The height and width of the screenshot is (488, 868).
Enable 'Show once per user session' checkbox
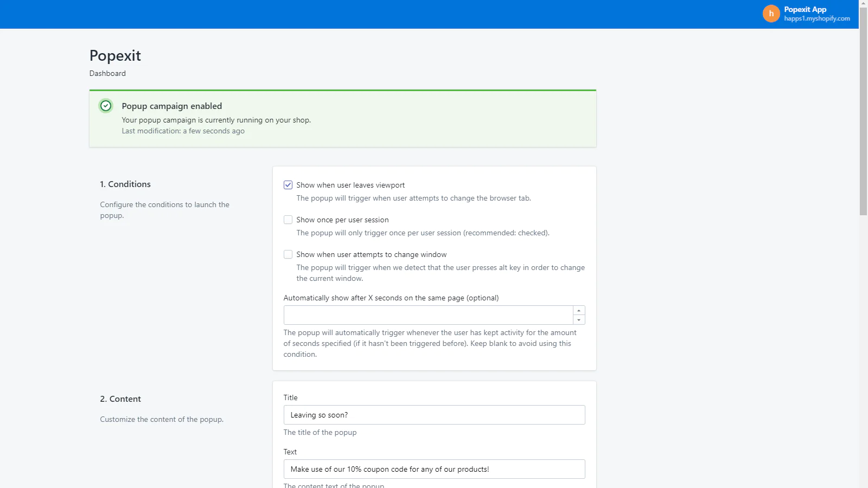click(288, 220)
